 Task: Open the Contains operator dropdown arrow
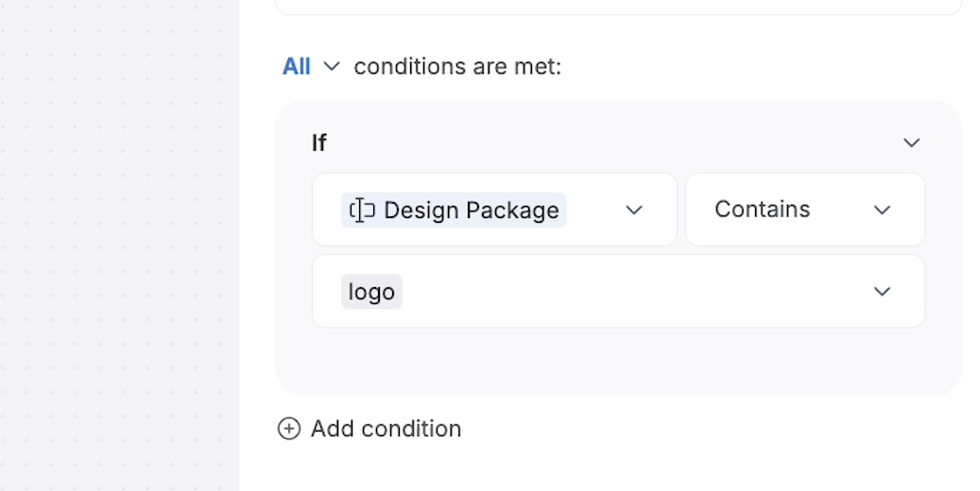point(882,211)
